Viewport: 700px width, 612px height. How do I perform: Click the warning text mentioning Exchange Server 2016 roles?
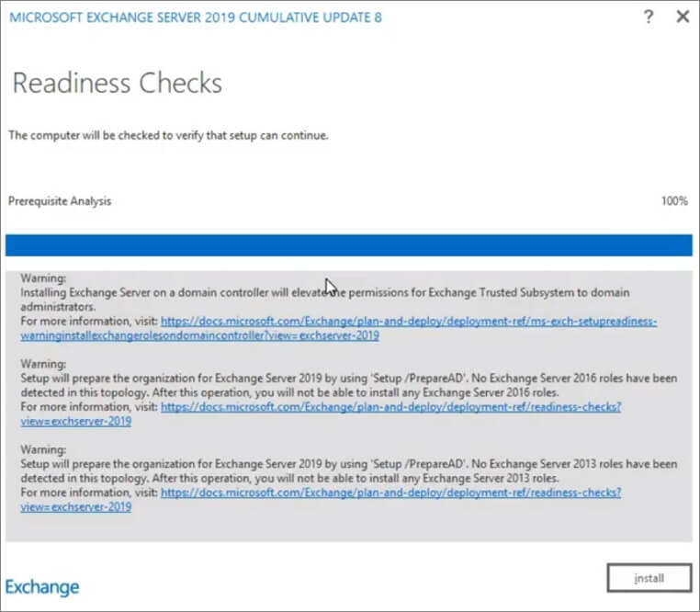coord(349,386)
